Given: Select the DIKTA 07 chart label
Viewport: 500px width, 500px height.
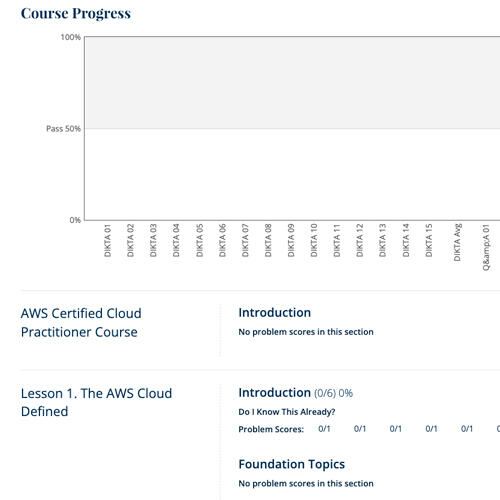Looking at the screenshot, I should [x=245, y=240].
